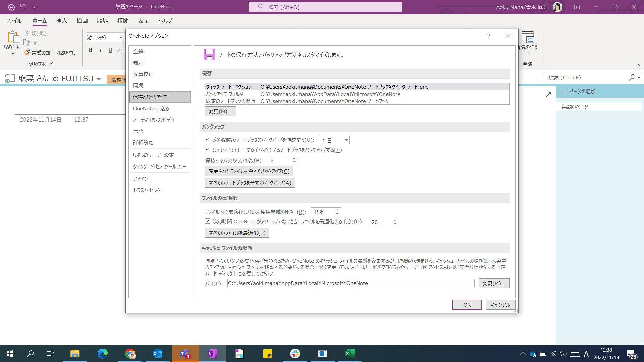This screenshot has height=362, width=644.
Task: Open the font name 游ゴシック dropdown
Action: coord(121,37)
